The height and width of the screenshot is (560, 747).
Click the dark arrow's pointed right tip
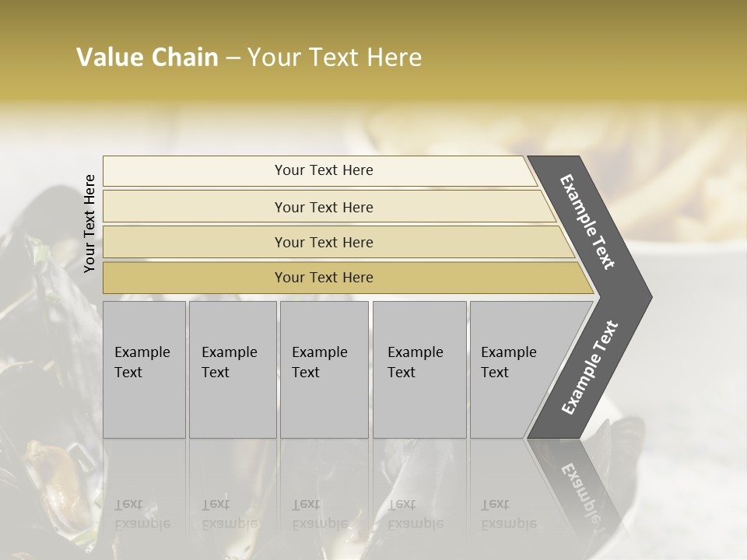coord(647,297)
